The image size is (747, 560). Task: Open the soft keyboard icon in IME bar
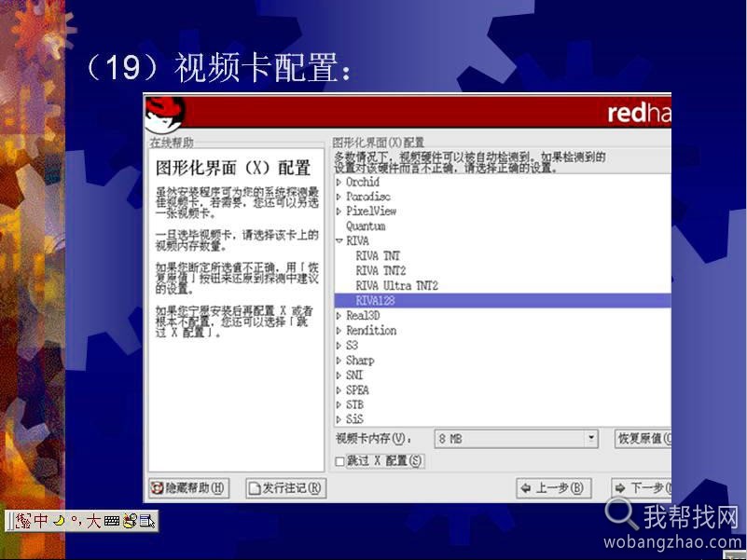coord(112,521)
